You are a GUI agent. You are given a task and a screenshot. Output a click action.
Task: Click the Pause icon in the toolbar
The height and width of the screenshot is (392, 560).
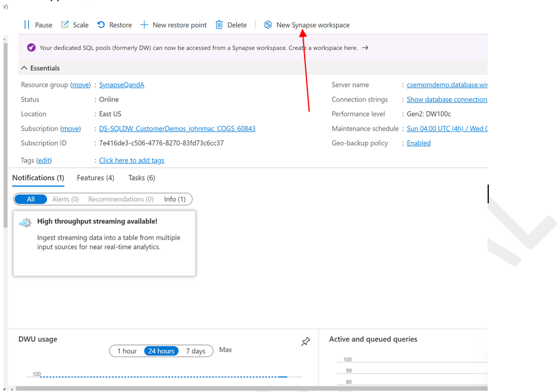[26, 25]
